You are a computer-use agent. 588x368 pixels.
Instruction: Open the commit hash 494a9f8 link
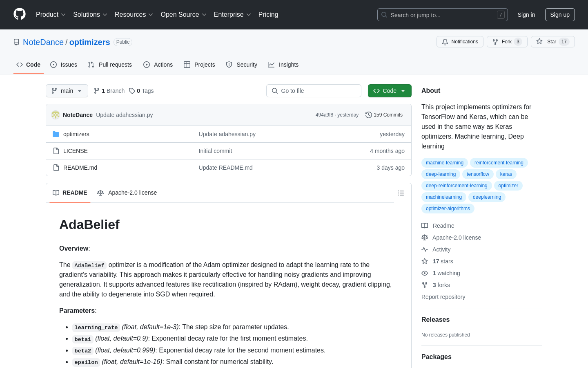(324, 115)
